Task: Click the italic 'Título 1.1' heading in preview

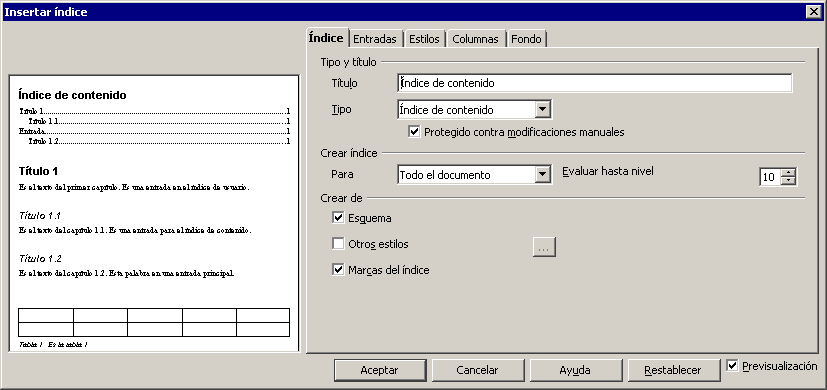Action: (40, 215)
